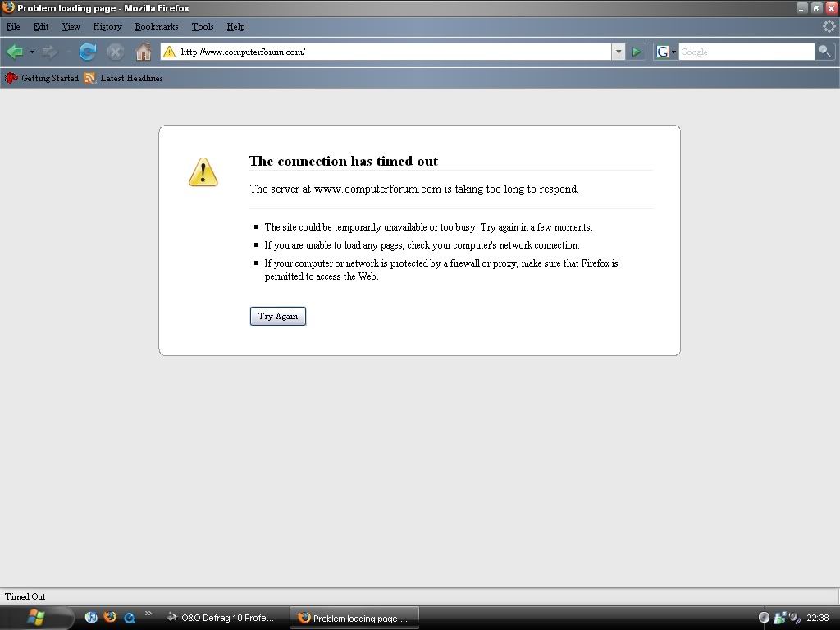
Task: Expand the Back button history dropdown arrow
Action: 32,52
